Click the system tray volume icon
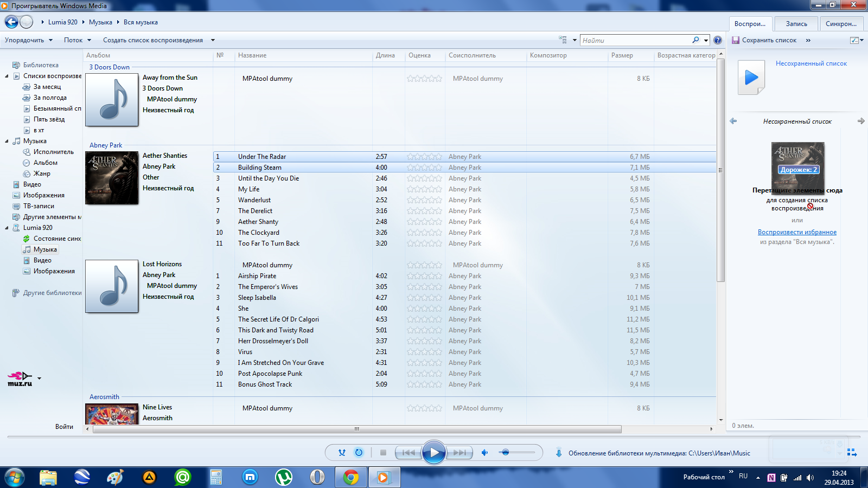This screenshot has width=868, height=488. tap(810, 478)
